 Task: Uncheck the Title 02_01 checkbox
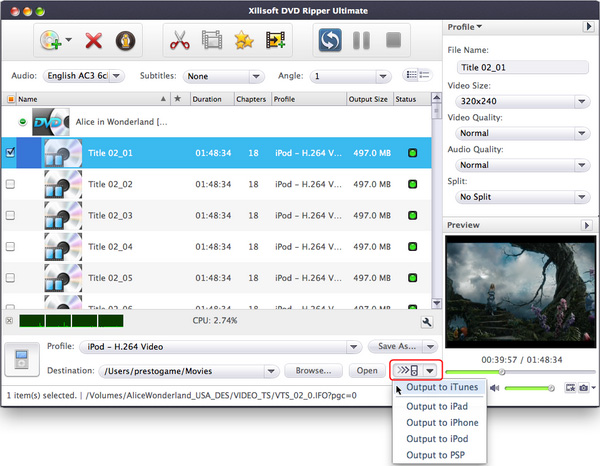[x=11, y=153]
